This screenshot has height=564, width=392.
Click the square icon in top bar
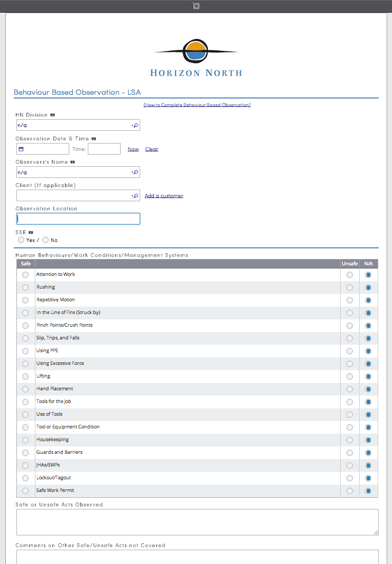(x=196, y=6)
